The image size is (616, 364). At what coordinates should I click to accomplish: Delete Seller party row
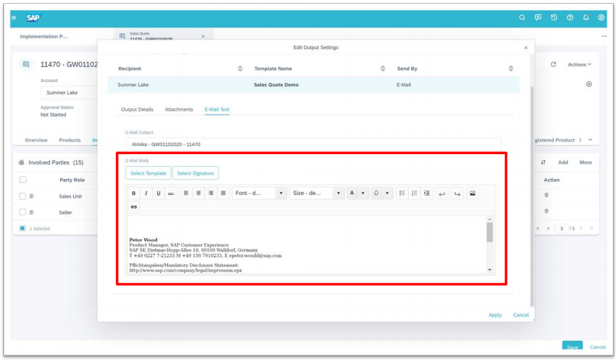coord(546,212)
